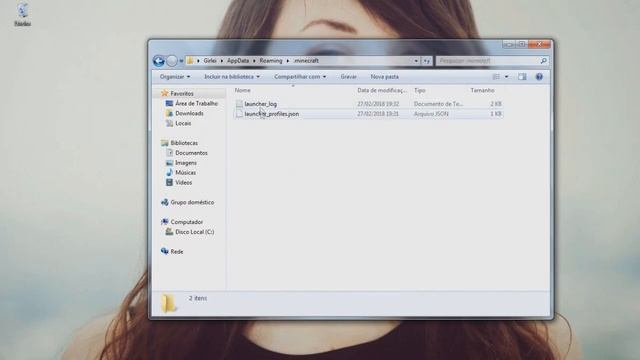Click the Arquivo JSON type cell

pyautogui.click(x=431, y=114)
